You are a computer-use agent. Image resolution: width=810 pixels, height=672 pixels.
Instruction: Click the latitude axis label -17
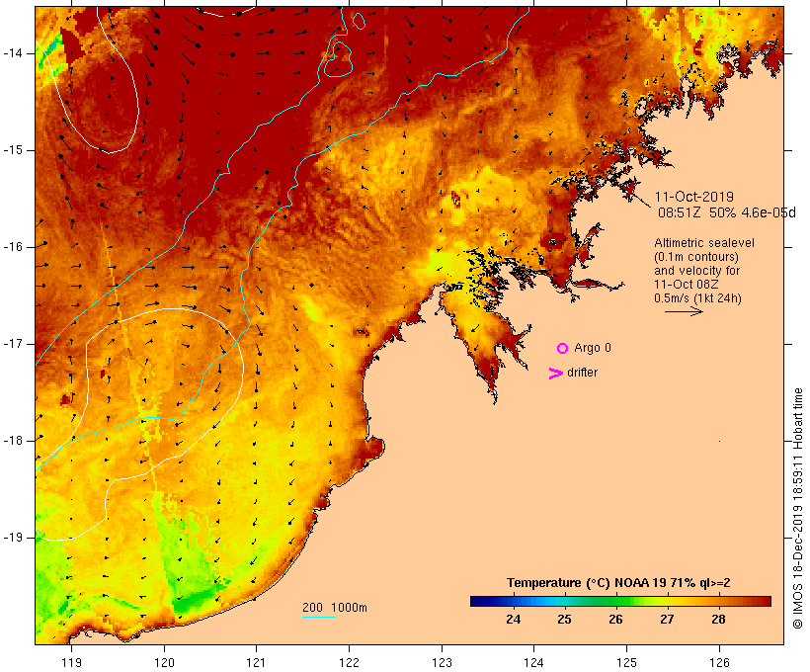[x=13, y=344]
